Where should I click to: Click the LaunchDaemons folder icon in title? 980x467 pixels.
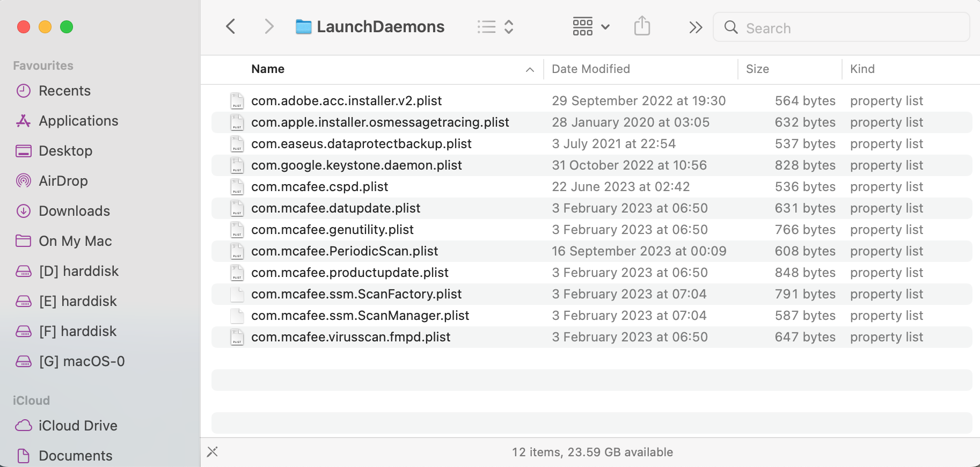pyautogui.click(x=304, y=27)
